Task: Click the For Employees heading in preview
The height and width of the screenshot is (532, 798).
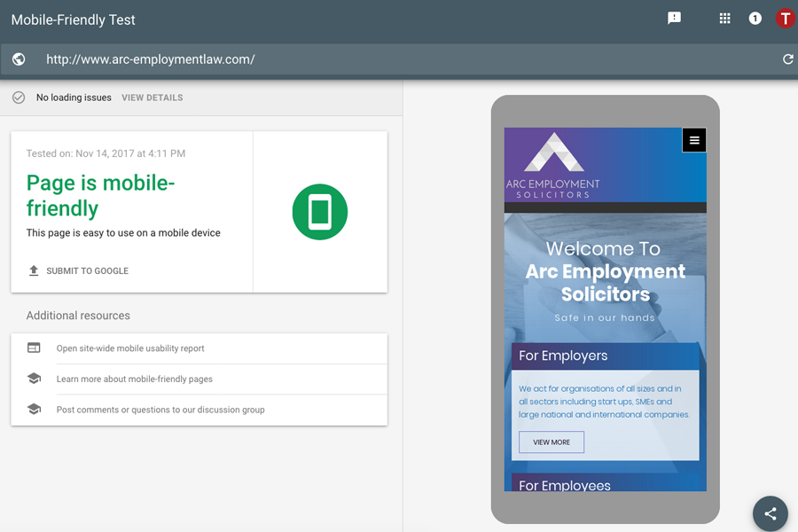Action: (x=565, y=485)
